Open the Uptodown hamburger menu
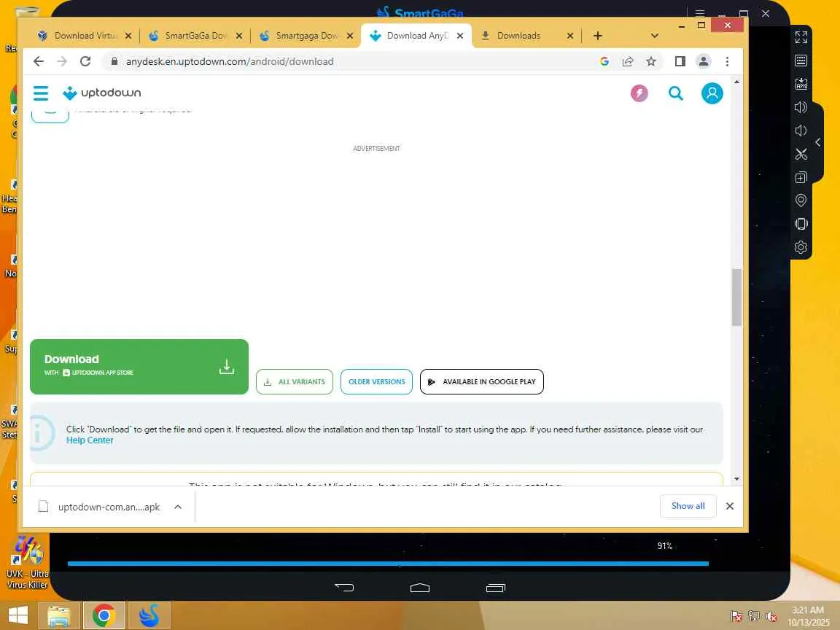 pyautogui.click(x=41, y=93)
